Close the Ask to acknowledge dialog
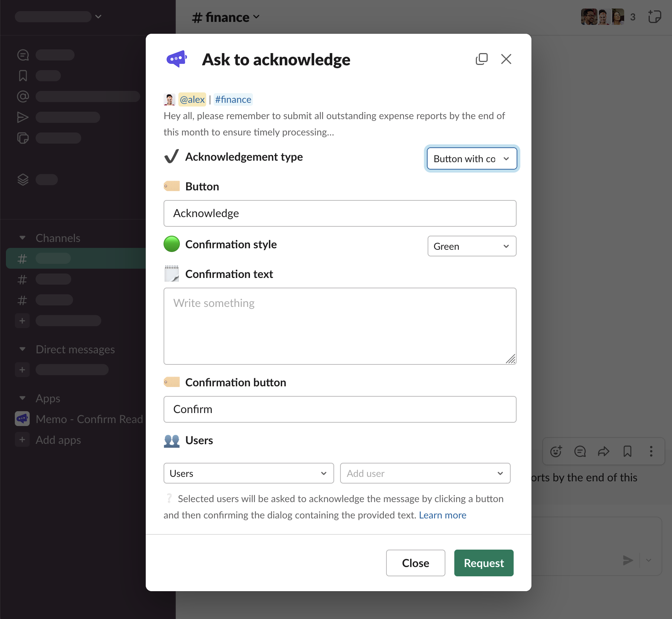 point(506,59)
